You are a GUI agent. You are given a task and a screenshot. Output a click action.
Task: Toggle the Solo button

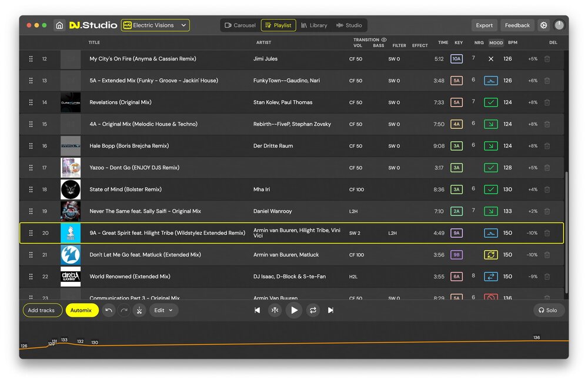(x=548, y=310)
